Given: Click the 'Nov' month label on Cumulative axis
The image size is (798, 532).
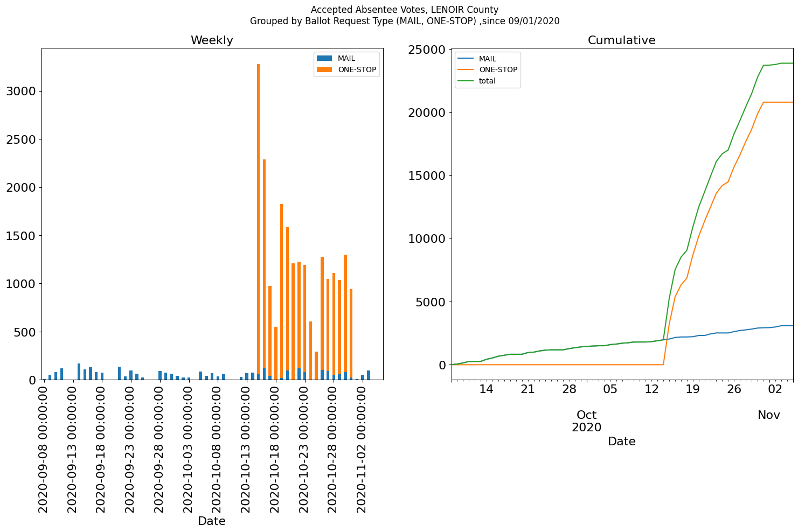Looking at the screenshot, I should pos(769,415).
